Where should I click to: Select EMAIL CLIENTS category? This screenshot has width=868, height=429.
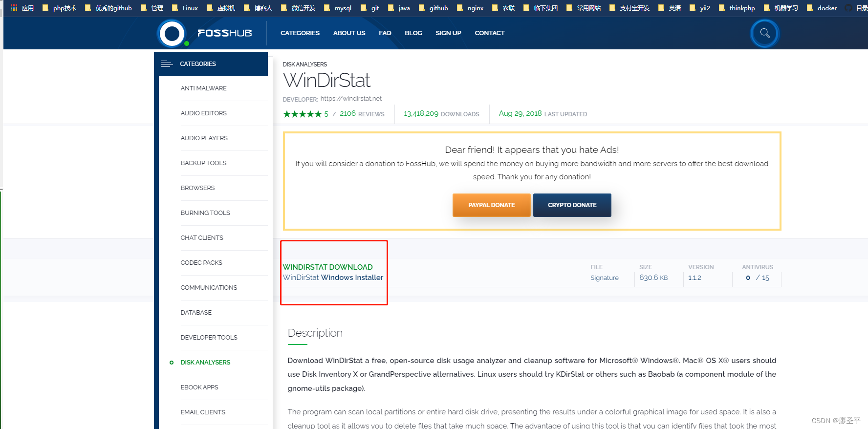point(203,412)
